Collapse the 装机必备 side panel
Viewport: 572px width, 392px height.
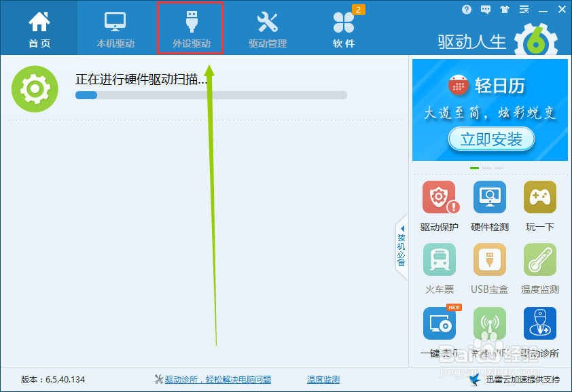[401, 247]
